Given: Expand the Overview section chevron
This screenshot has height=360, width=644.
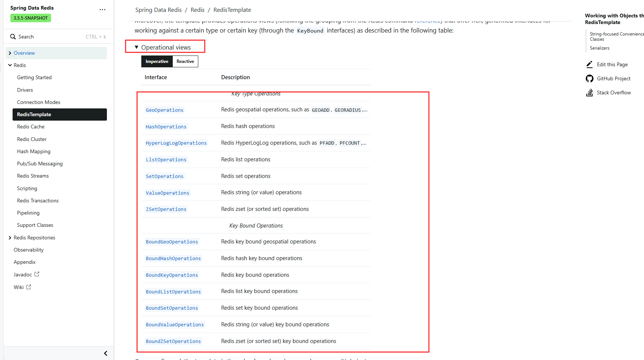Looking at the screenshot, I should tap(10, 53).
